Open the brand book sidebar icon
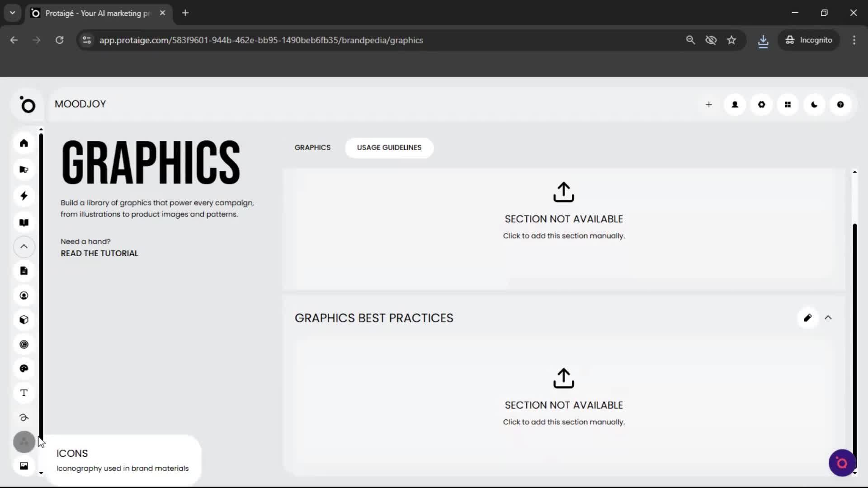Viewport: 868px width, 488px height. coord(24,222)
